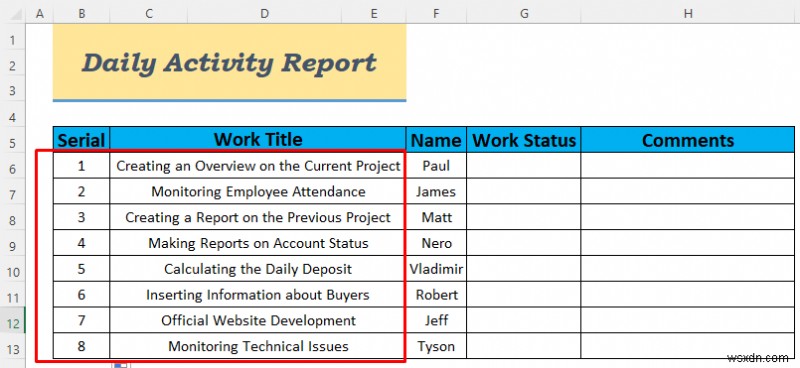800x368 pixels.
Task: Select serial number 2 cell
Action: 81,191
